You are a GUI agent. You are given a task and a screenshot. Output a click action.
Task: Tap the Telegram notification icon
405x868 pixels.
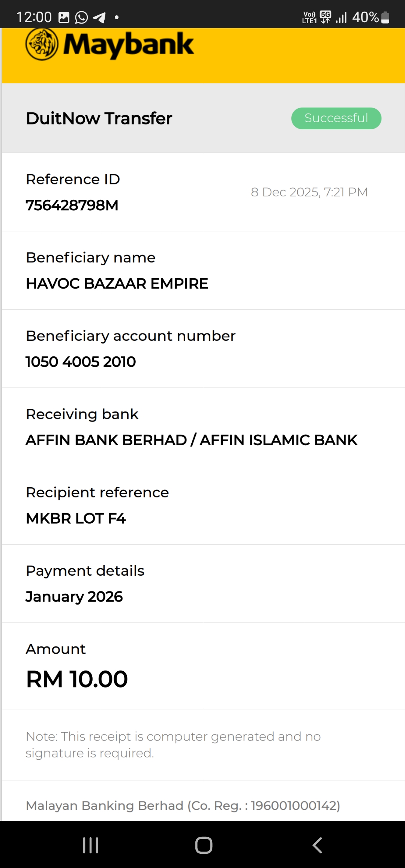coord(99,17)
